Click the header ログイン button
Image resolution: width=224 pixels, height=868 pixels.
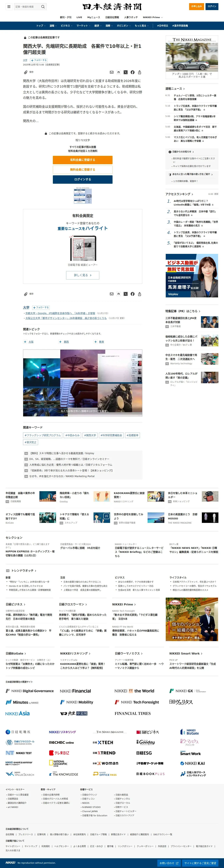coord(212,6)
